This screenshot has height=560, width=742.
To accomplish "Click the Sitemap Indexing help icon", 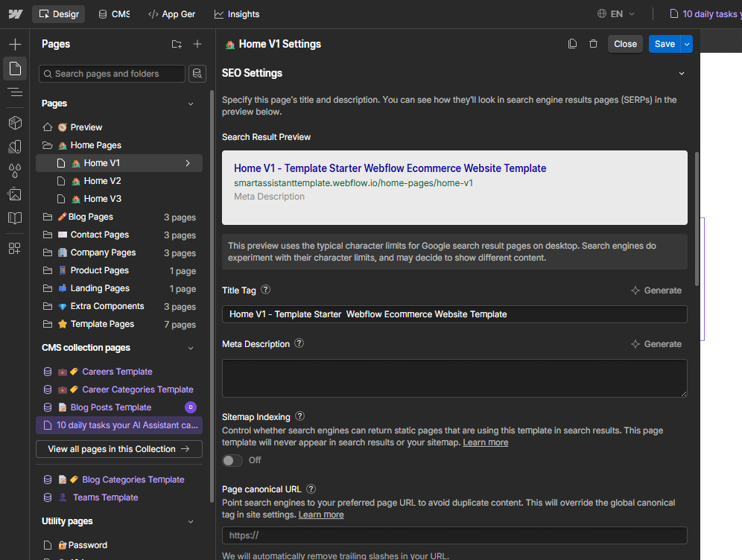I will 300,416.
